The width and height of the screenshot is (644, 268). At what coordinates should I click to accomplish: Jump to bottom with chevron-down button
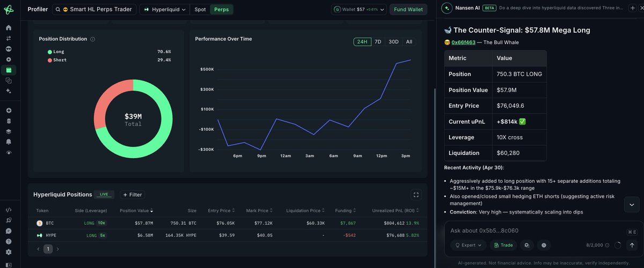click(631, 204)
